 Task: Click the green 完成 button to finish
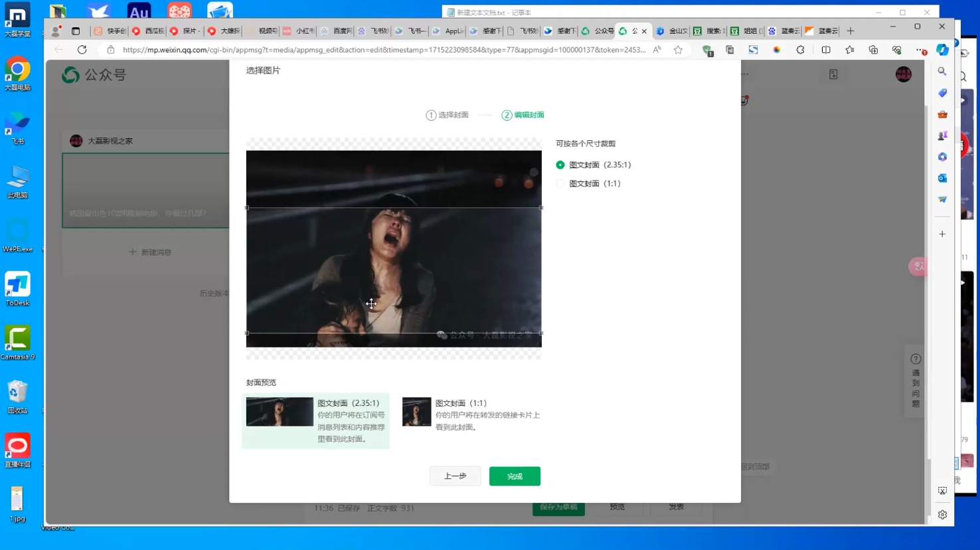point(515,476)
